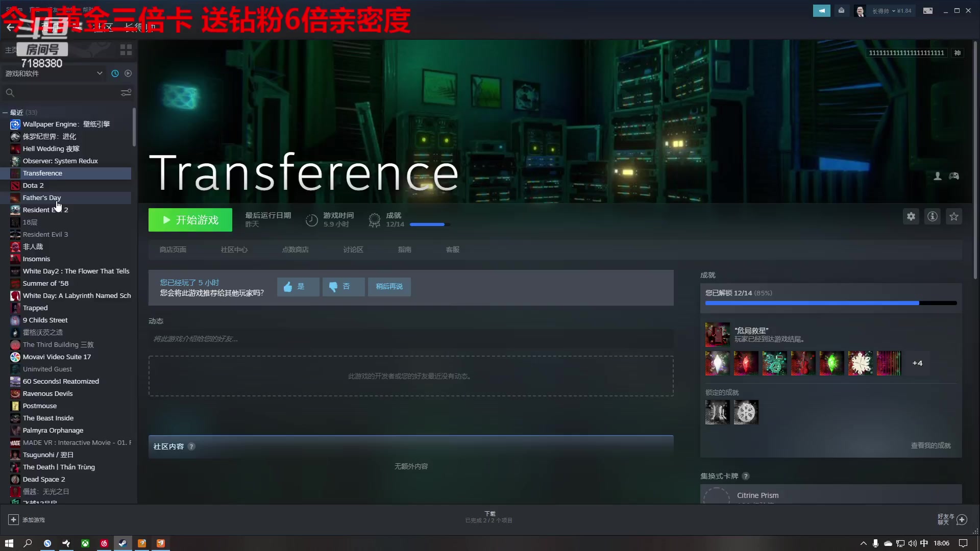Select Father's Day in the list
Screen dimensions: 980x551
(66, 197)
